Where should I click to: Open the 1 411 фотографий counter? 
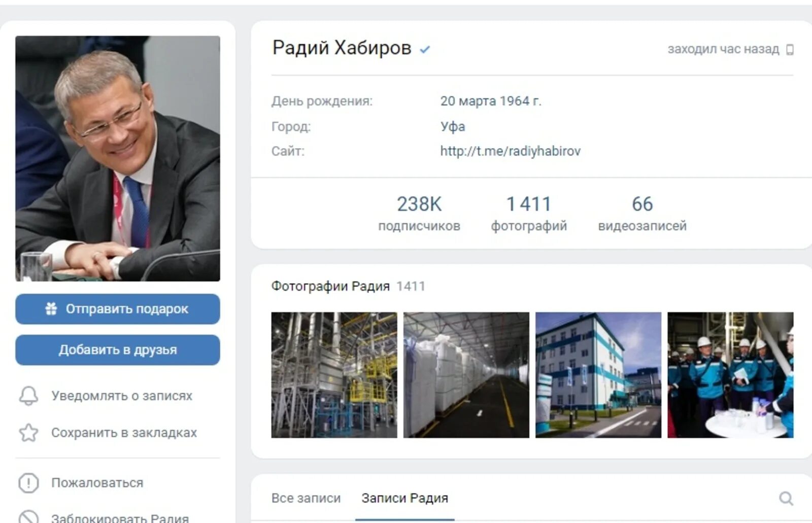click(529, 214)
